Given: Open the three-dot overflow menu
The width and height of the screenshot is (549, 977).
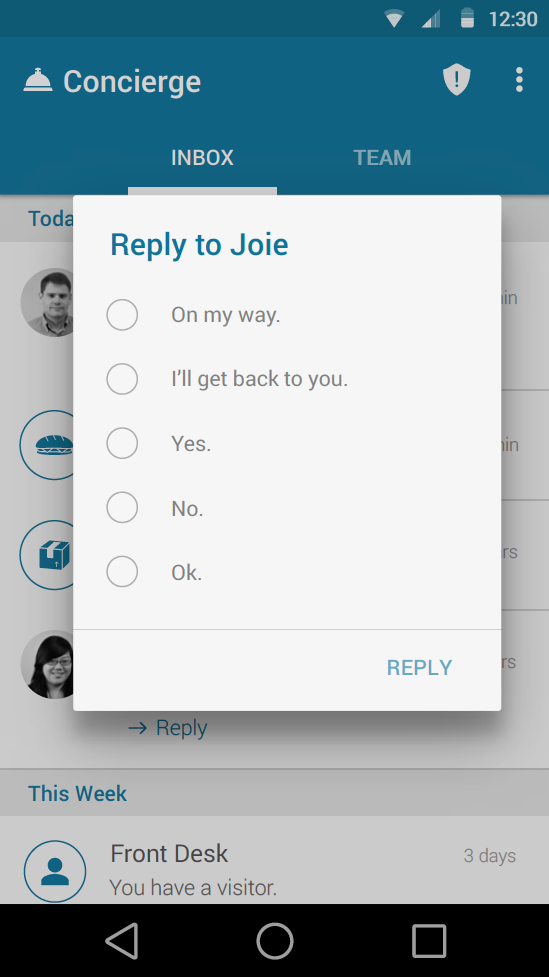Looking at the screenshot, I should coord(518,80).
